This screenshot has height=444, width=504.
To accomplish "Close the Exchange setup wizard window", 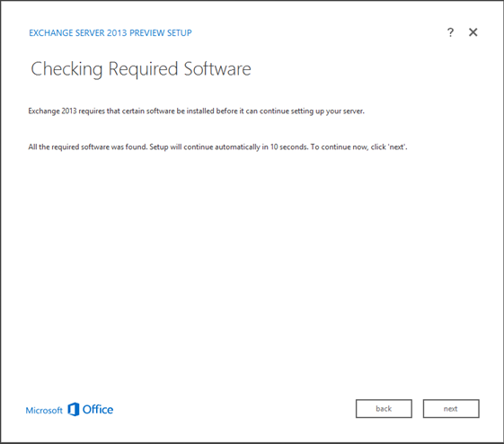I will [473, 32].
